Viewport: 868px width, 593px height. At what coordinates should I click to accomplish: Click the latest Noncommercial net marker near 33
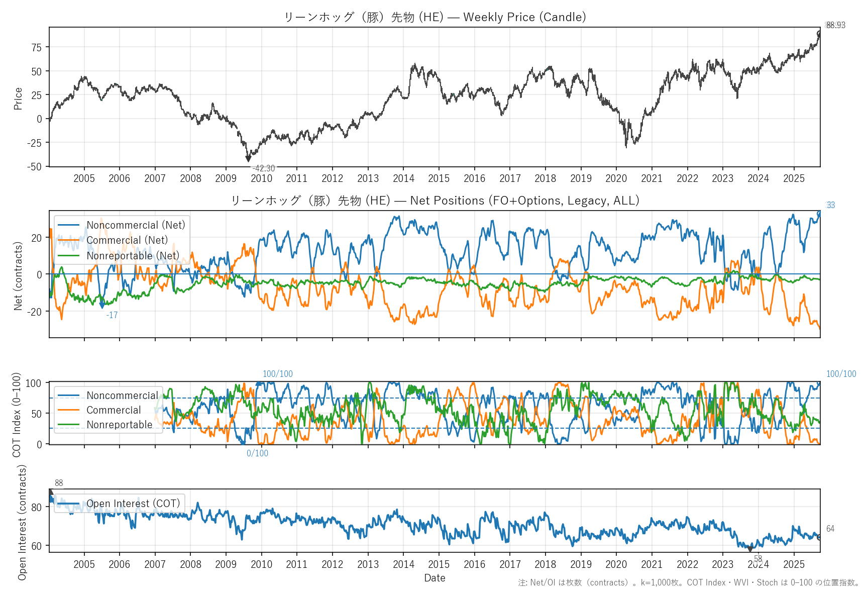pos(819,214)
